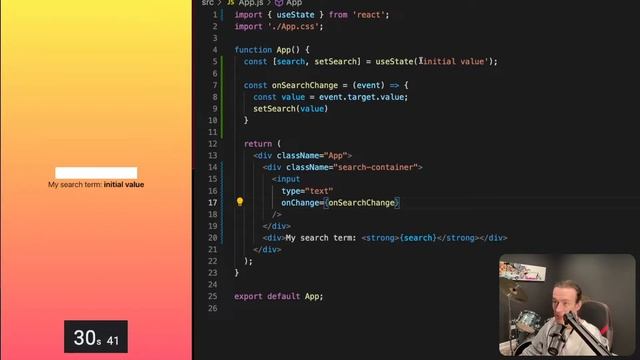This screenshot has height=360, width=640.
Task: Click the closing '</div>' on line 21
Action: click(267, 250)
